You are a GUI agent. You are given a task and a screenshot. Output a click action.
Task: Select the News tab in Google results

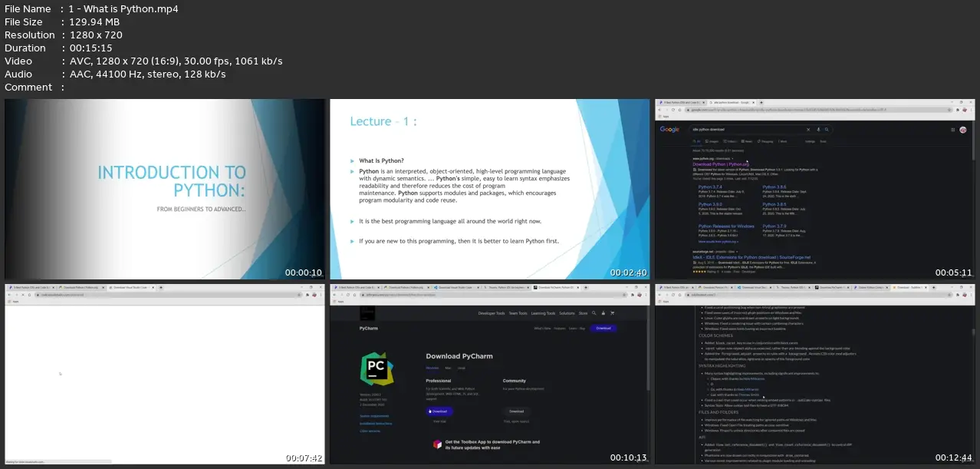pos(748,141)
